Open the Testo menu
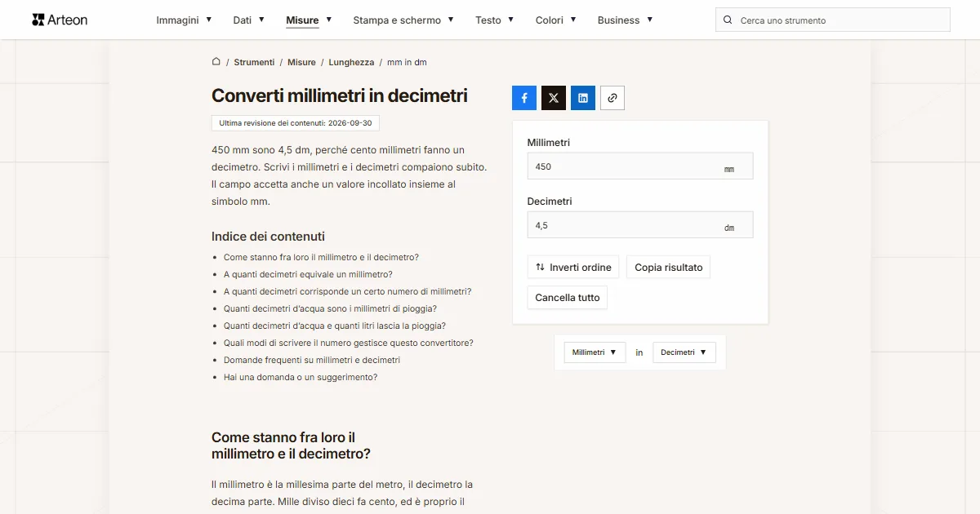This screenshot has width=980, height=514. point(495,20)
